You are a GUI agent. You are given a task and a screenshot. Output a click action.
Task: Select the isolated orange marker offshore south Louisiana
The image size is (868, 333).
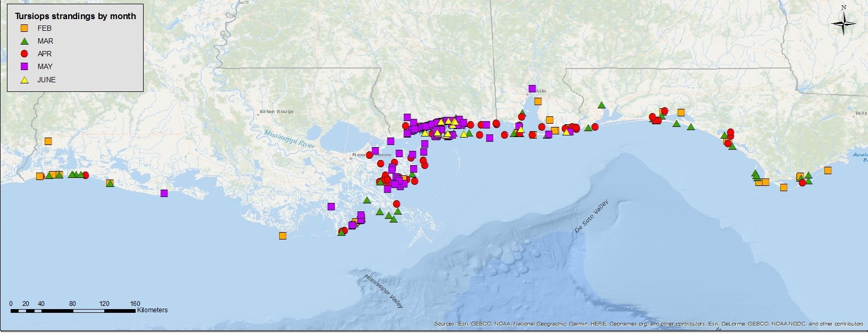click(282, 236)
